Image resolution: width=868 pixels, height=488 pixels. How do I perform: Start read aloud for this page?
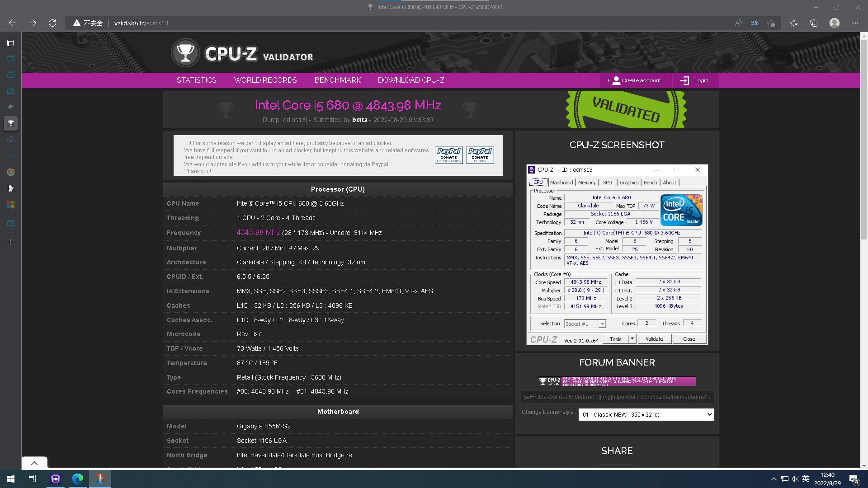tap(738, 23)
